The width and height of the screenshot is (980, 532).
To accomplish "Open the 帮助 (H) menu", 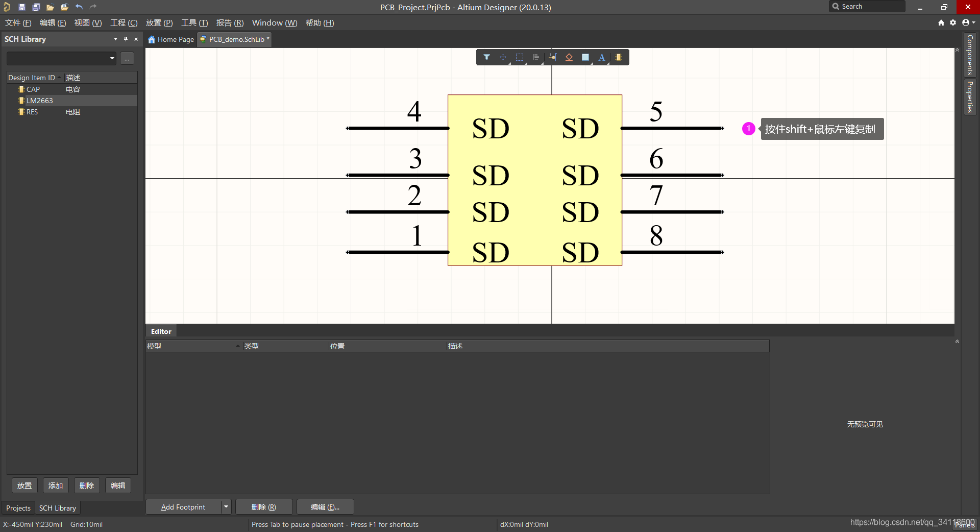I will pyautogui.click(x=320, y=22).
